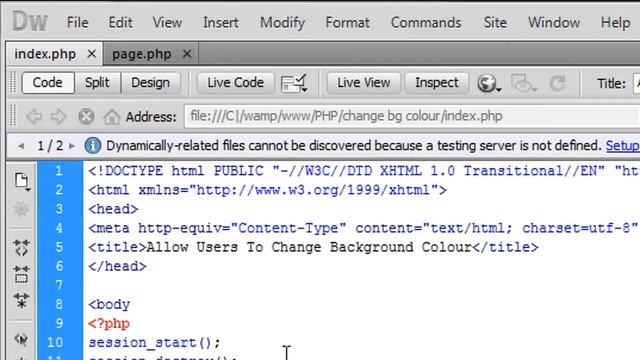
Task: Switch to Design view
Action: click(x=151, y=83)
